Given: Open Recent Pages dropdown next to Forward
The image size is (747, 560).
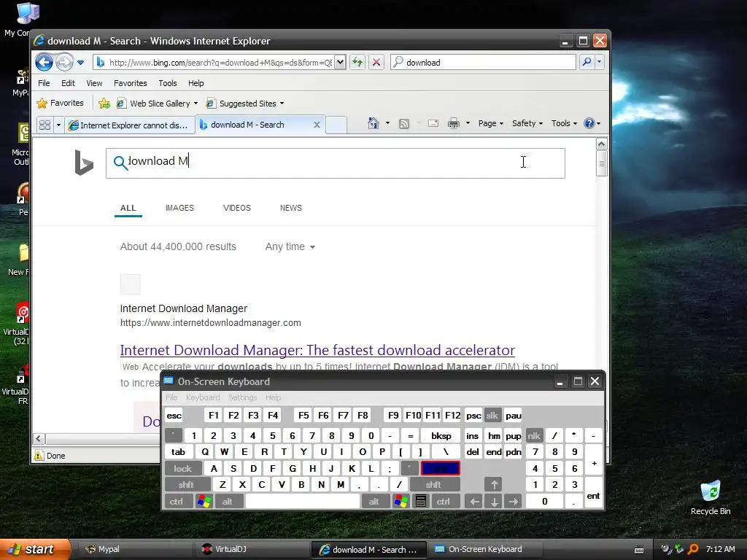Looking at the screenshot, I should [80, 63].
